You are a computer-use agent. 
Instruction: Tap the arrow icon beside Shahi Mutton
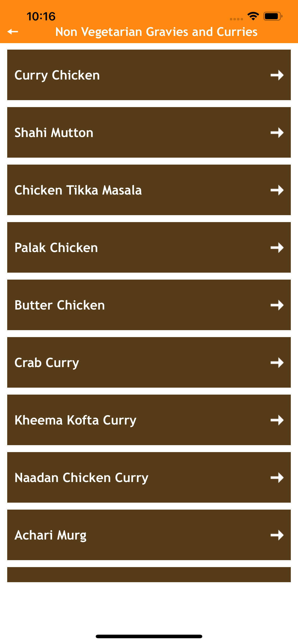[277, 132]
